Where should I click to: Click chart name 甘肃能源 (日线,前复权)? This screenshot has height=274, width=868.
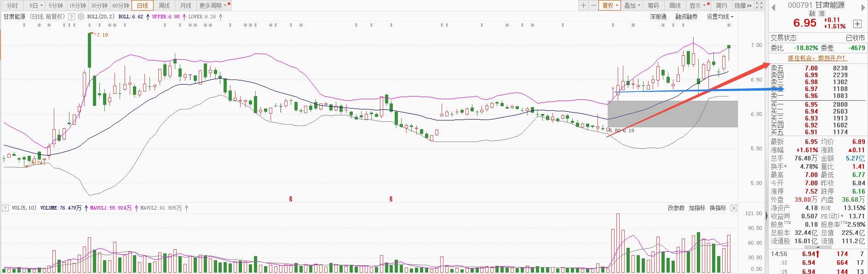point(34,17)
